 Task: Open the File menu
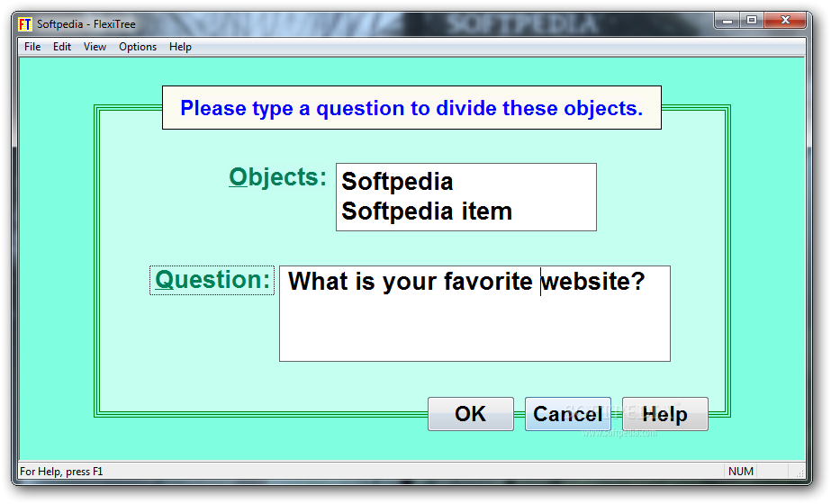[32, 47]
